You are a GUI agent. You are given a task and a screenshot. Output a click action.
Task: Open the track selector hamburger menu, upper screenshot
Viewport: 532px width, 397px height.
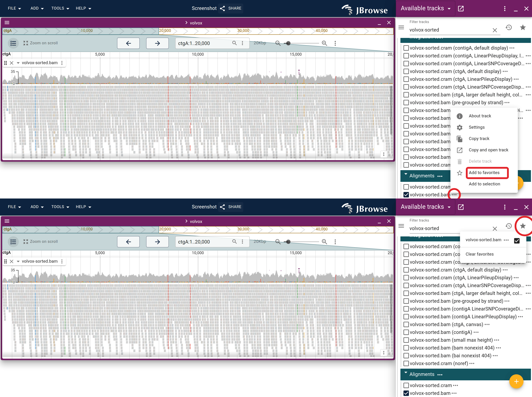pyautogui.click(x=401, y=27)
